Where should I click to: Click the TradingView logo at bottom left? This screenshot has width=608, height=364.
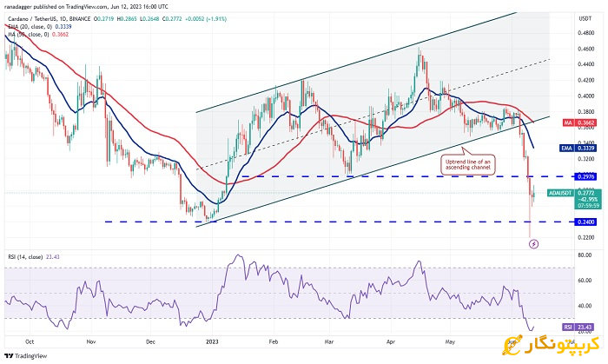(x=26, y=356)
